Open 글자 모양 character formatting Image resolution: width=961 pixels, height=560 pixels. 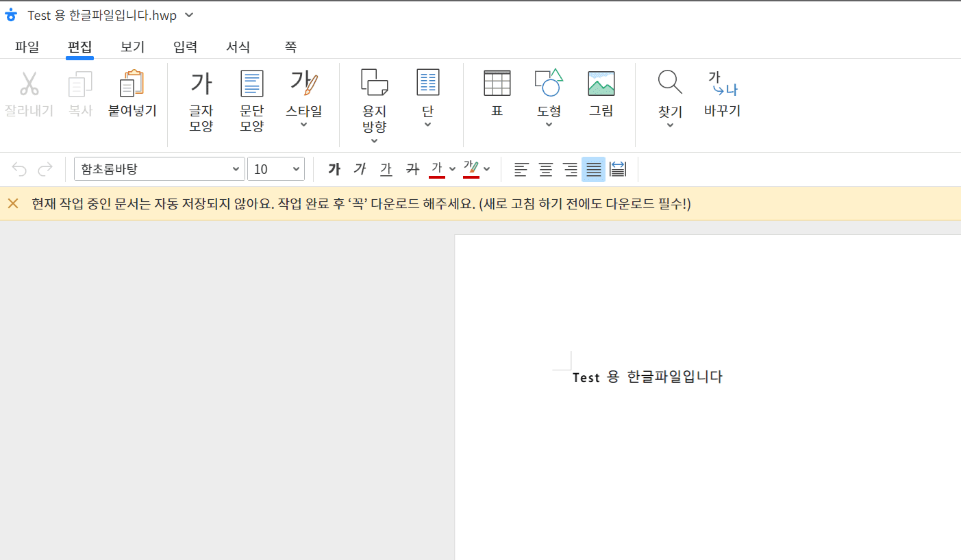(201, 99)
